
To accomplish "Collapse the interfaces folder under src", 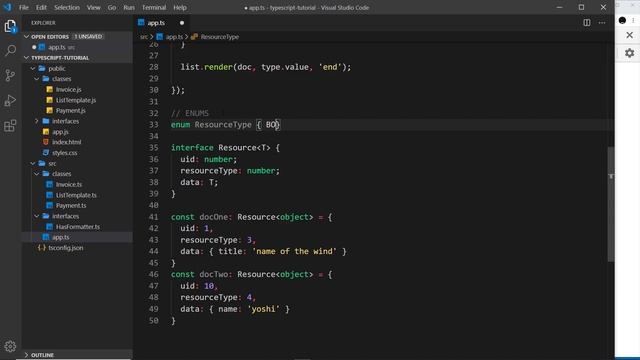I will [37, 216].
